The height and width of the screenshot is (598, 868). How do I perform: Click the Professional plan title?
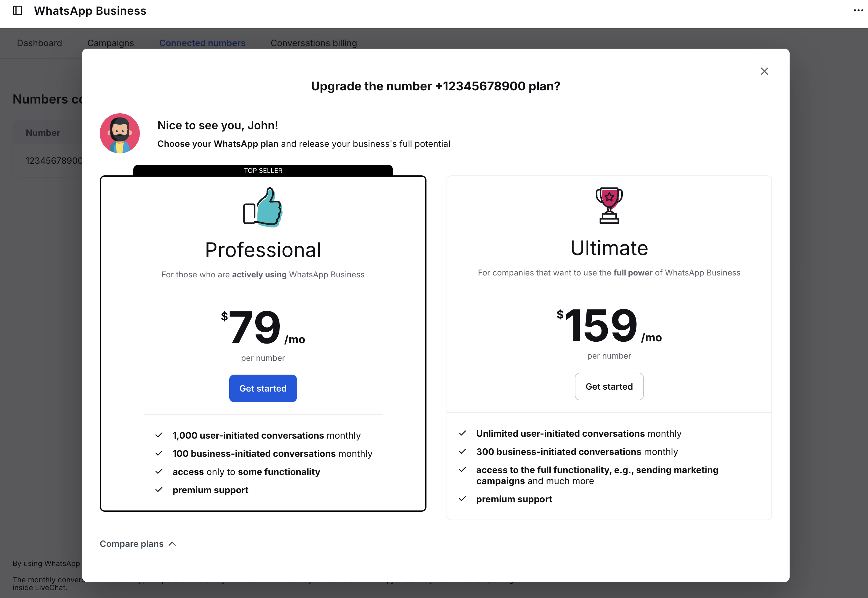263,250
